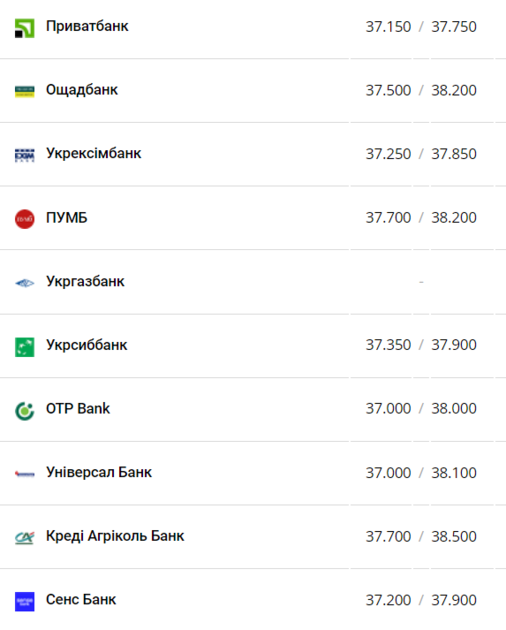Click the Сенс Банк name link
506x630 pixels.
pyautogui.click(x=81, y=599)
